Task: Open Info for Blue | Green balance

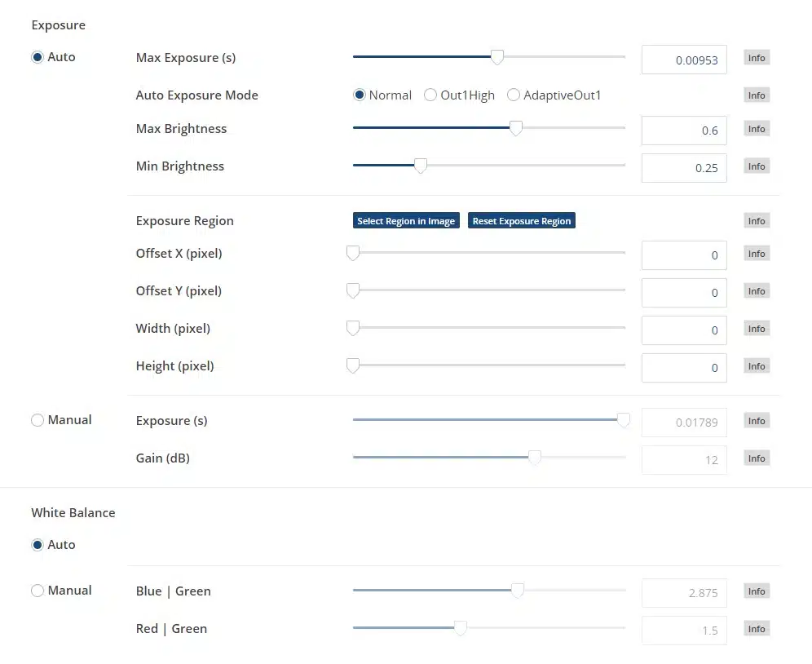Action: coord(757,591)
